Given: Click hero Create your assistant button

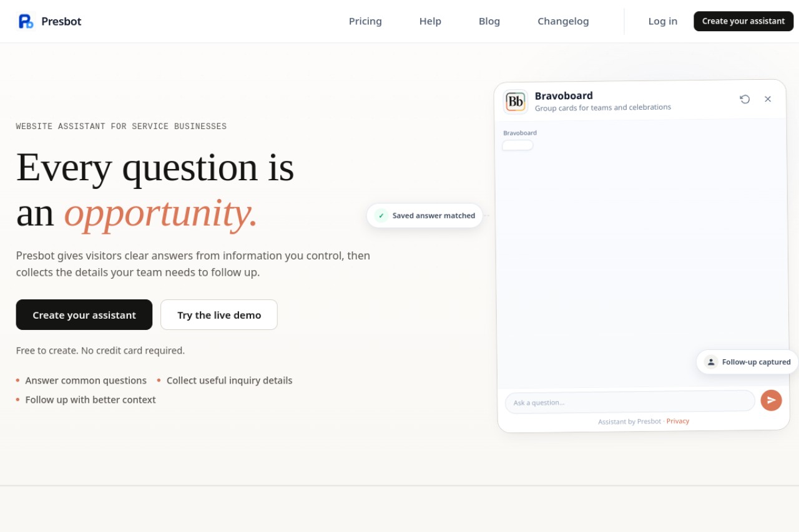Looking at the screenshot, I should [84, 315].
